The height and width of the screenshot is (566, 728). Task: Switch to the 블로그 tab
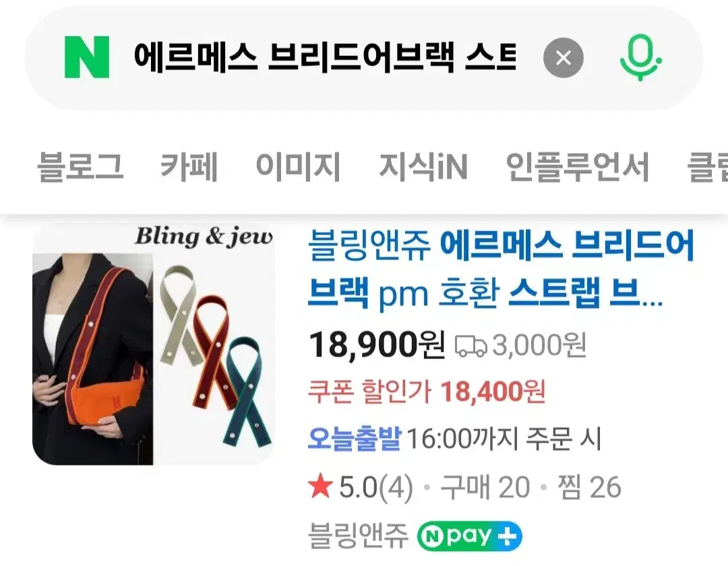click(80, 166)
